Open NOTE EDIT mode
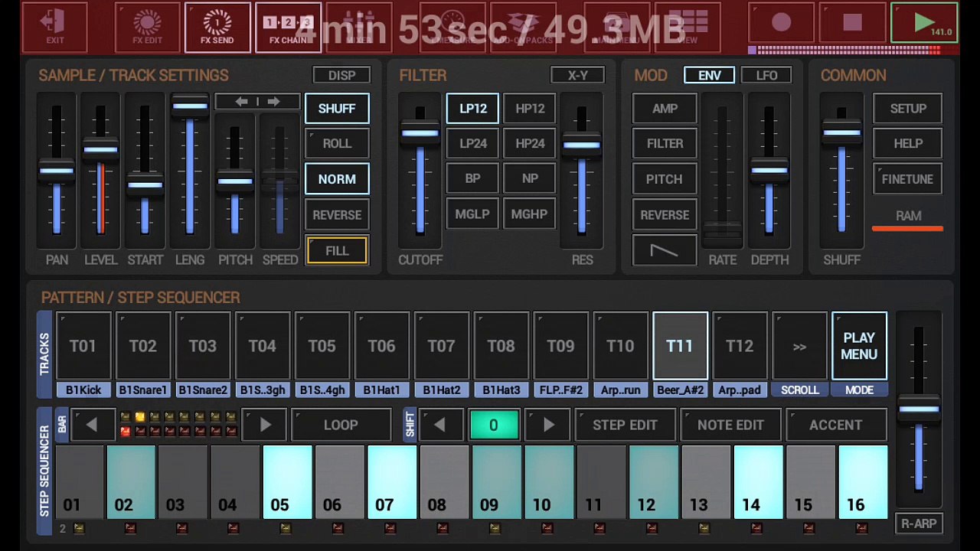980x551 pixels. (x=730, y=425)
